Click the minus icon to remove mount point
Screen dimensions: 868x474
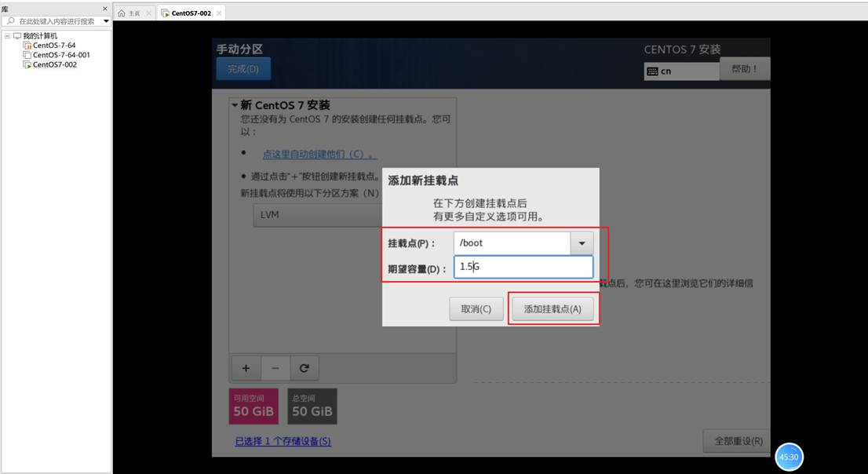tap(275, 368)
